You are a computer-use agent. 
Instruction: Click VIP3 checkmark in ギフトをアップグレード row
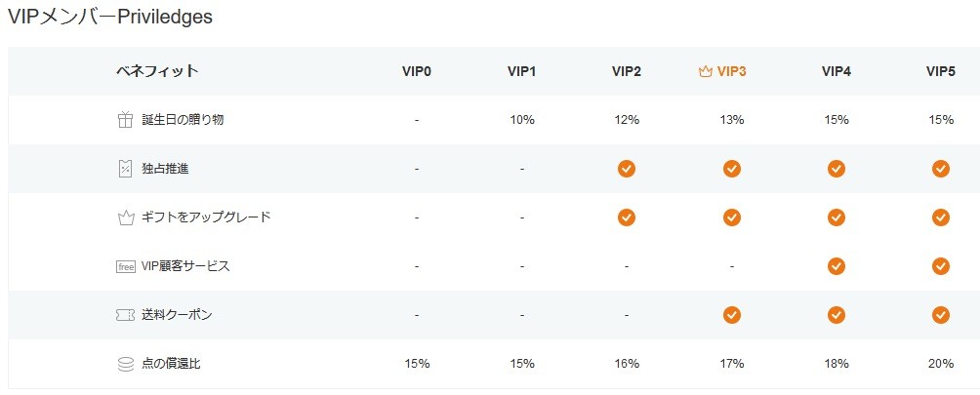(x=732, y=217)
